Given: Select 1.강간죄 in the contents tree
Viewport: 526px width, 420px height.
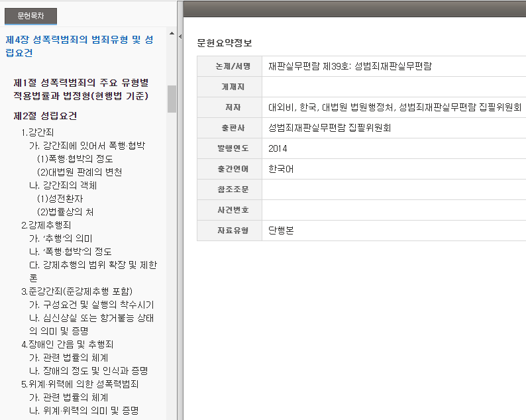Looking at the screenshot, I should click(38, 132).
